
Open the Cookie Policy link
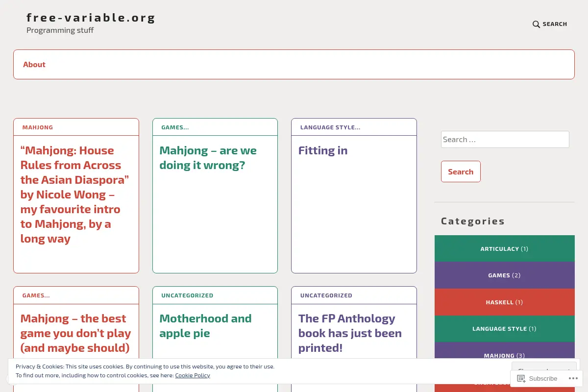(193, 375)
